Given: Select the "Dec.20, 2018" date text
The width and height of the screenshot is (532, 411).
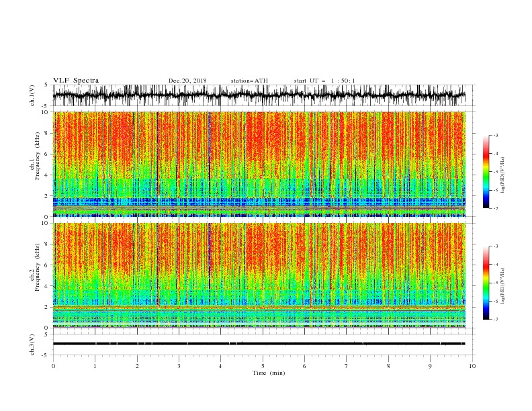Looking at the screenshot, I should click(187, 81).
